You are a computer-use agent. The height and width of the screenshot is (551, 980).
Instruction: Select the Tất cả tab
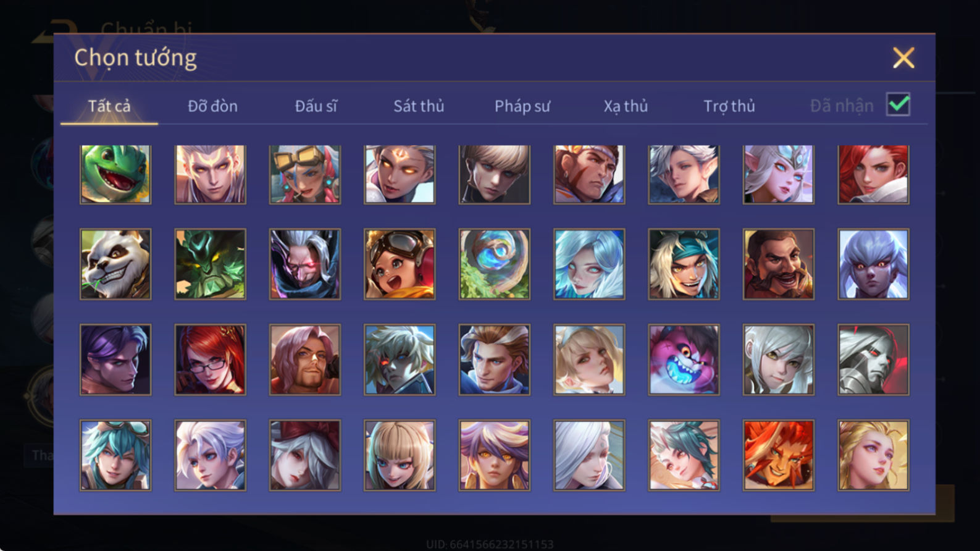(x=109, y=106)
